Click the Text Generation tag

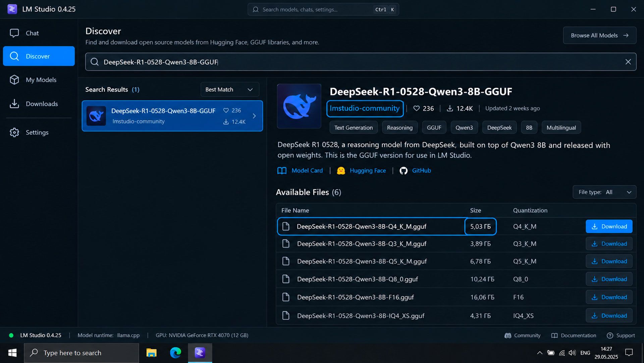pos(353,128)
